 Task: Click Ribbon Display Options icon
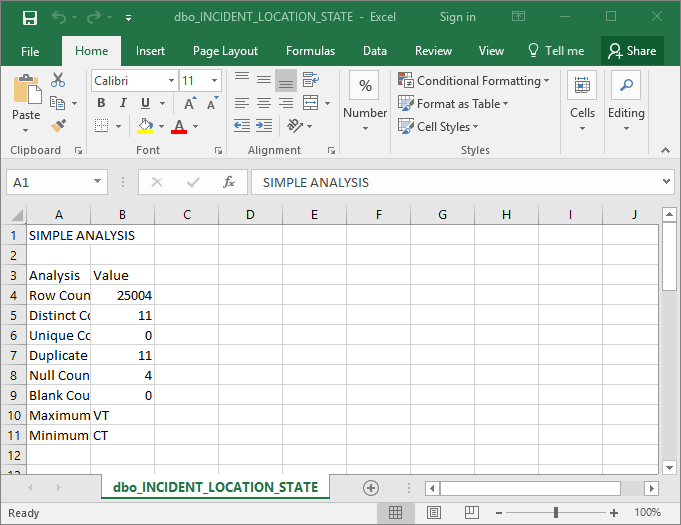(x=518, y=17)
